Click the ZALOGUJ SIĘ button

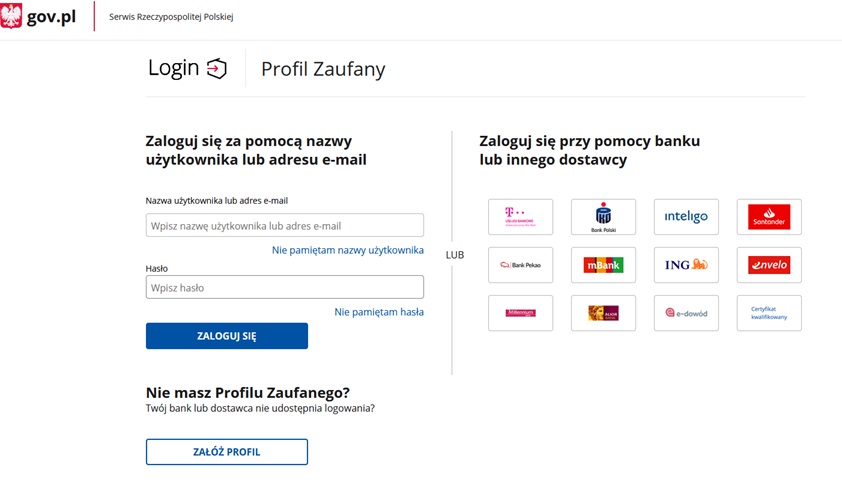pos(227,336)
